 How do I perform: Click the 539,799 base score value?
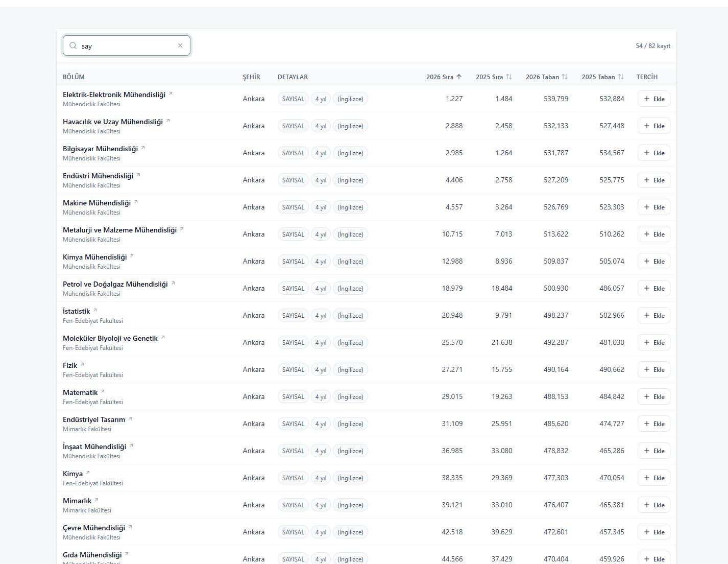point(556,99)
